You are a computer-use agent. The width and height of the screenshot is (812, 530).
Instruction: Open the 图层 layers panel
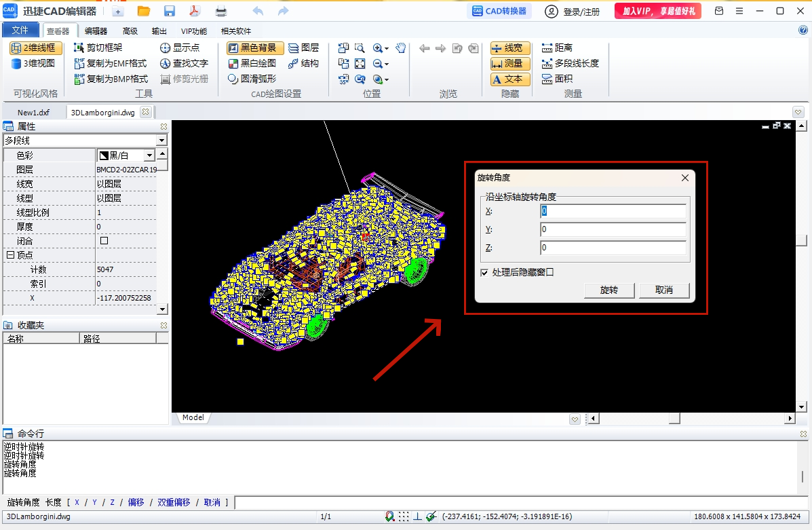point(303,48)
